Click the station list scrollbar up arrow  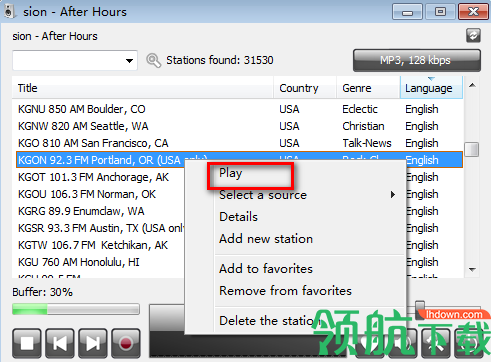[x=472, y=86]
